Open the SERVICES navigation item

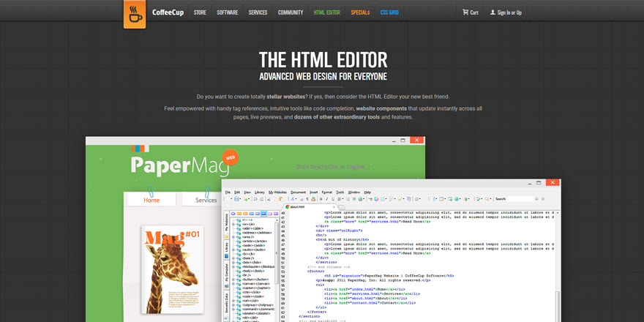point(258,12)
